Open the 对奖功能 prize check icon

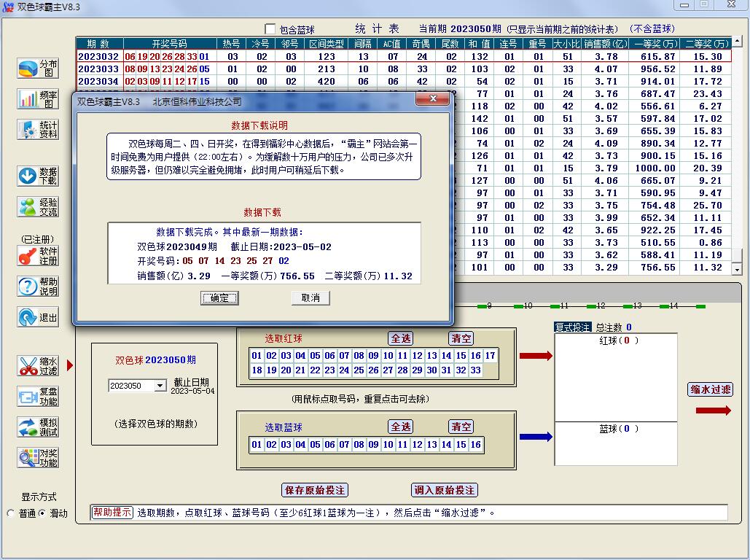pos(38,458)
